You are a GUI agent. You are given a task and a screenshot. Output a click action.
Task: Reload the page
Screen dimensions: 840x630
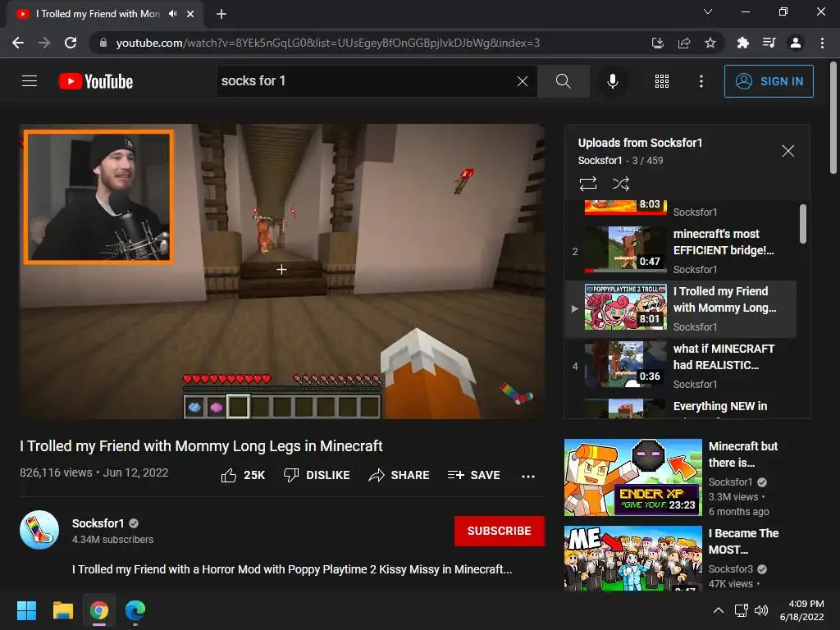[71, 43]
